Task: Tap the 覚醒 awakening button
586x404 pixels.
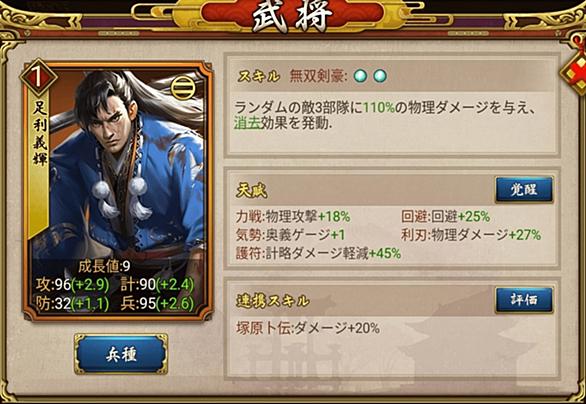Action: click(524, 189)
